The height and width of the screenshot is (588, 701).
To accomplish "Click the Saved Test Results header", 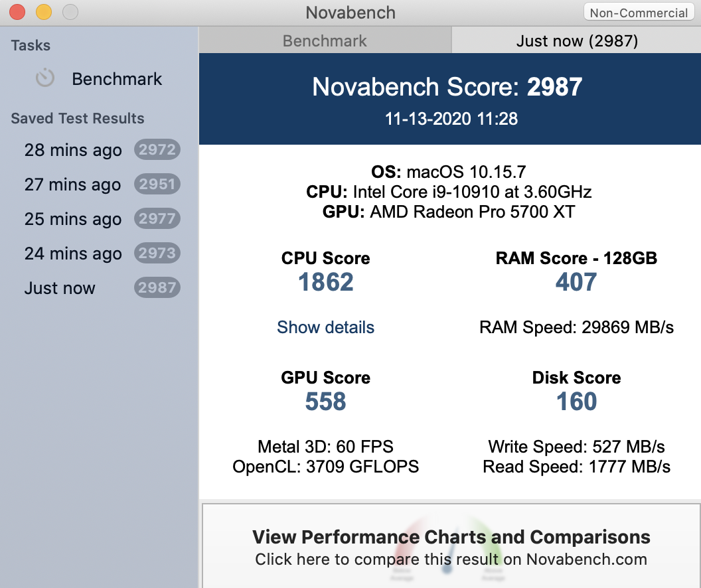I will click(78, 118).
